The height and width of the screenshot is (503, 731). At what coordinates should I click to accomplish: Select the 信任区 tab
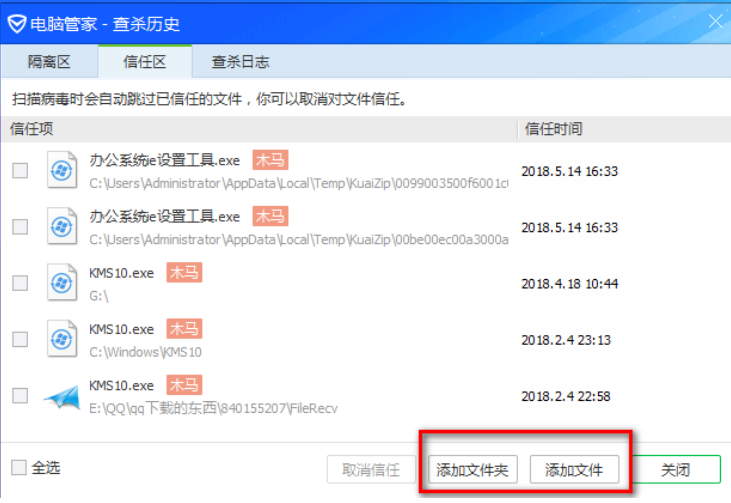coord(144,62)
